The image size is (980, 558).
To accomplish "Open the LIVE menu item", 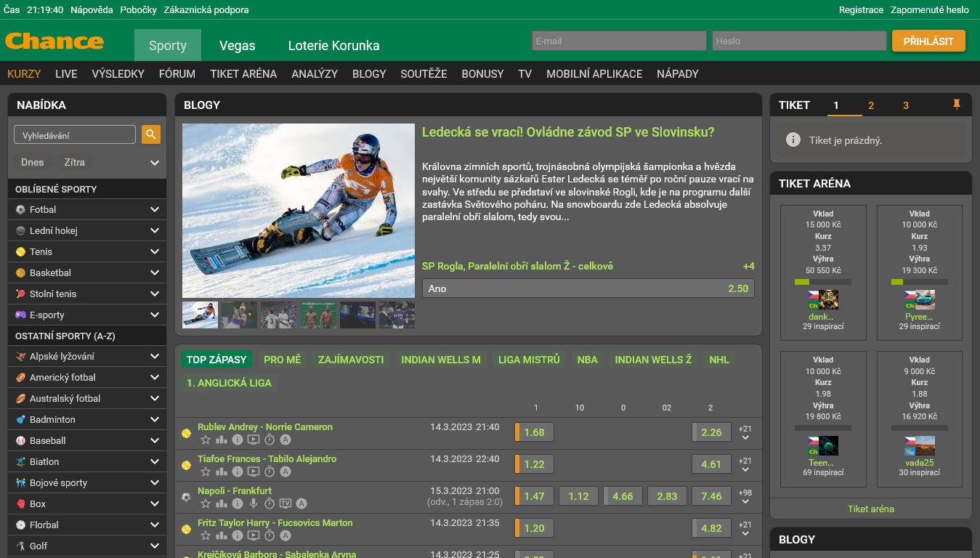I will [66, 73].
